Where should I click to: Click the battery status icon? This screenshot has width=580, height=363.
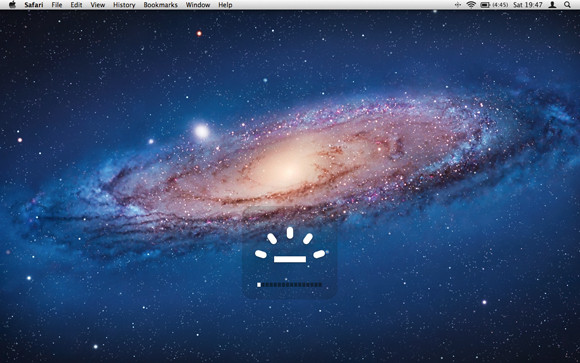[x=485, y=5]
